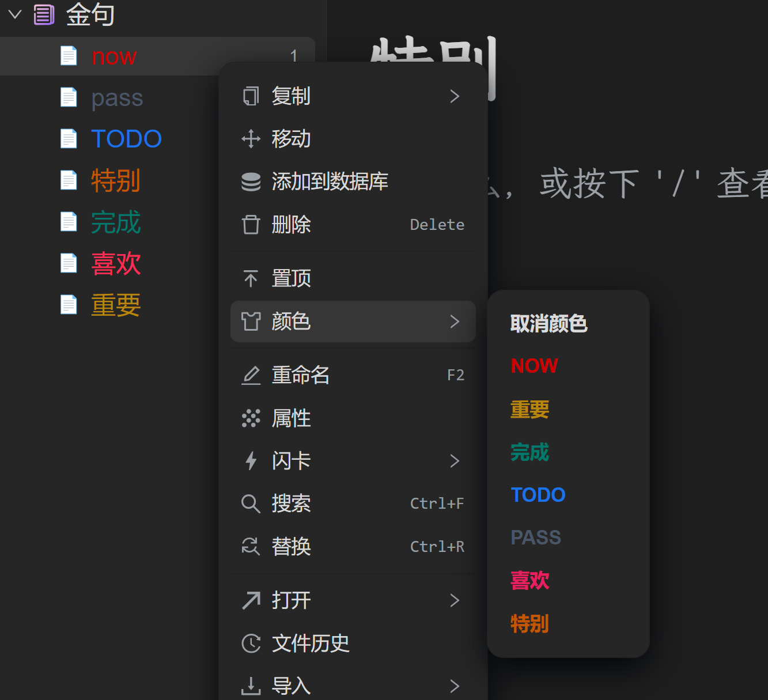
Task: Click the editor placeholder text in the document
Action: point(628,184)
